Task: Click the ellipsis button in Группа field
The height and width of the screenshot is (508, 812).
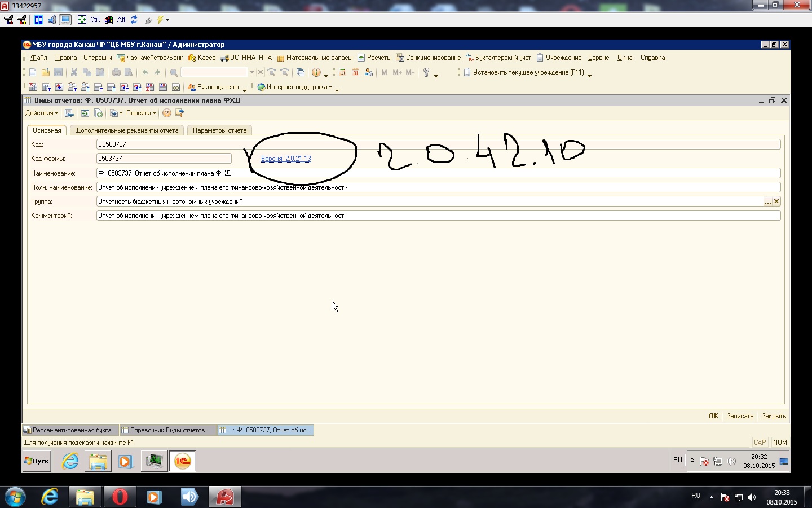Action: pyautogui.click(x=767, y=202)
